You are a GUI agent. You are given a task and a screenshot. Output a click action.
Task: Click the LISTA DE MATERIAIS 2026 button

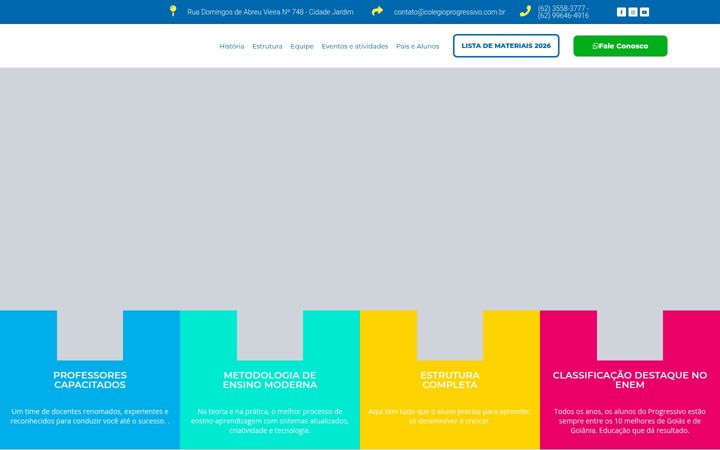pos(506,46)
